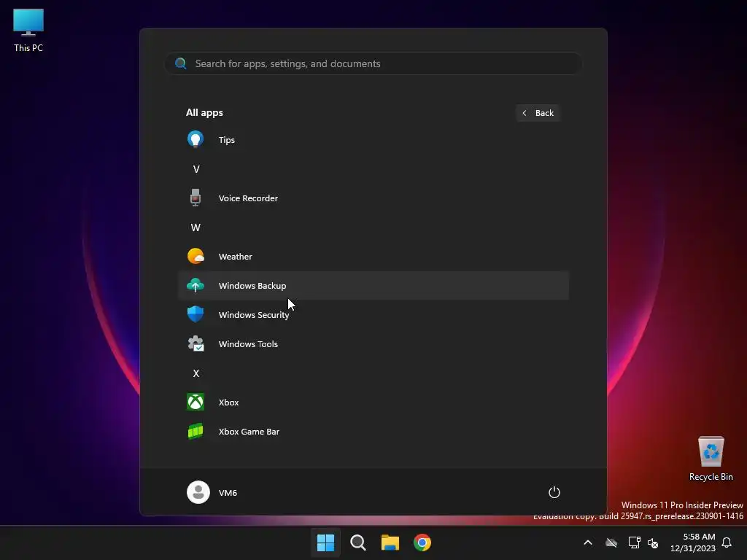Viewport: 747px width, 560px height.
Task: Click the VM6 user avatar icon
Action: (198, 492)
